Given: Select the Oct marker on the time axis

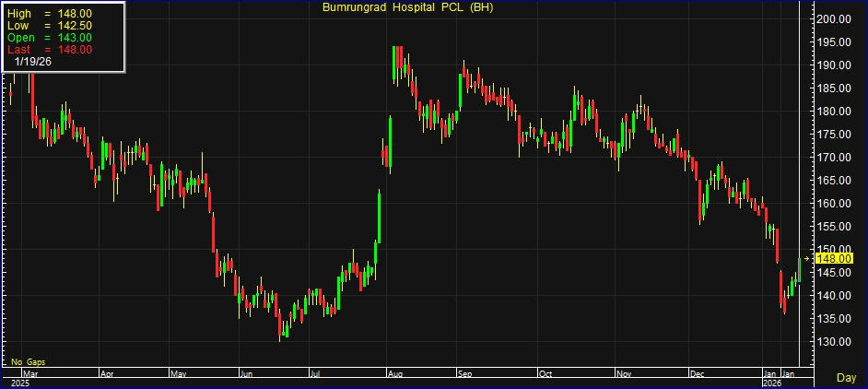Looking at the screenshot, I should click(546, 375).
